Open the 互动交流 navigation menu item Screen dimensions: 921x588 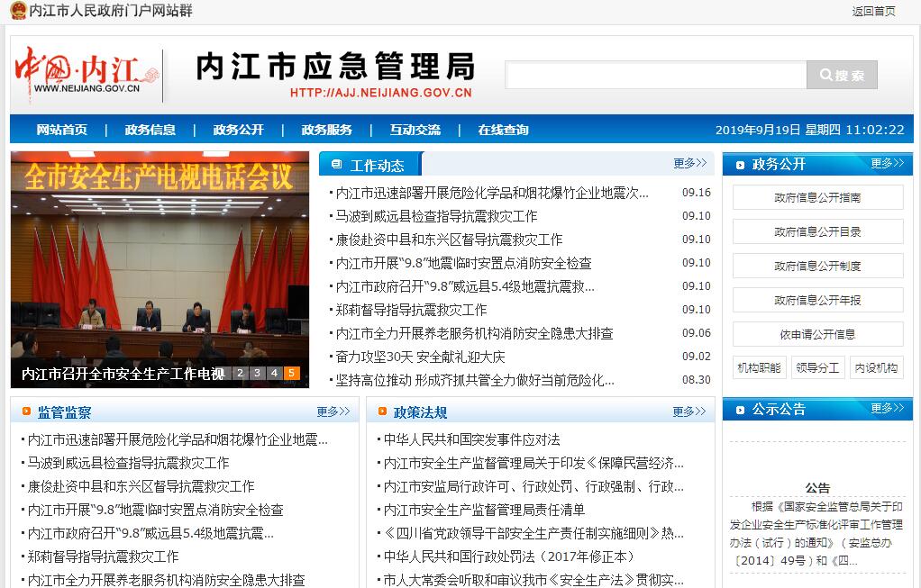(x=415, y=130)
